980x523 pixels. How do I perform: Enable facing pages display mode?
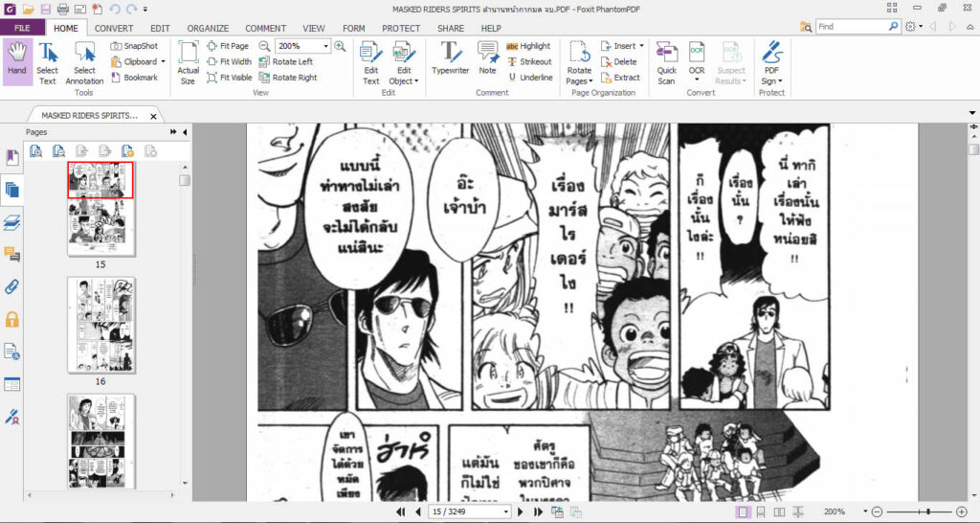coord(779,512)
